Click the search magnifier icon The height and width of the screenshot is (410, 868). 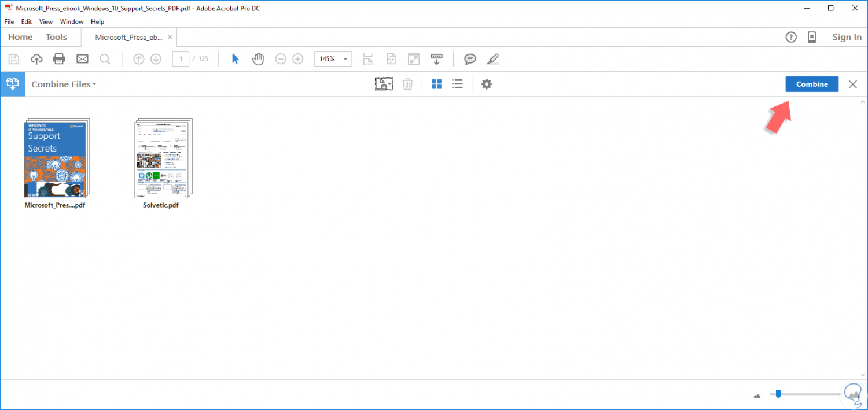(x=105, y=59)
